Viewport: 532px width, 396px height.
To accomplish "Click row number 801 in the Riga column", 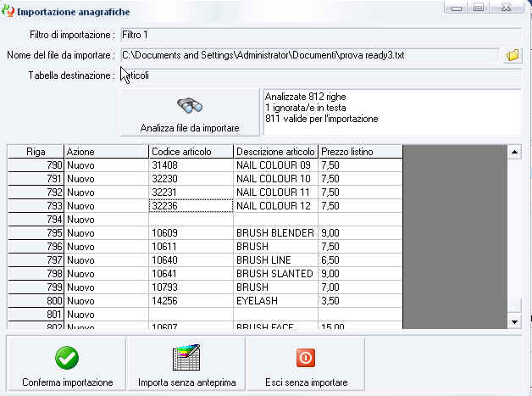I will pos(36,315).
